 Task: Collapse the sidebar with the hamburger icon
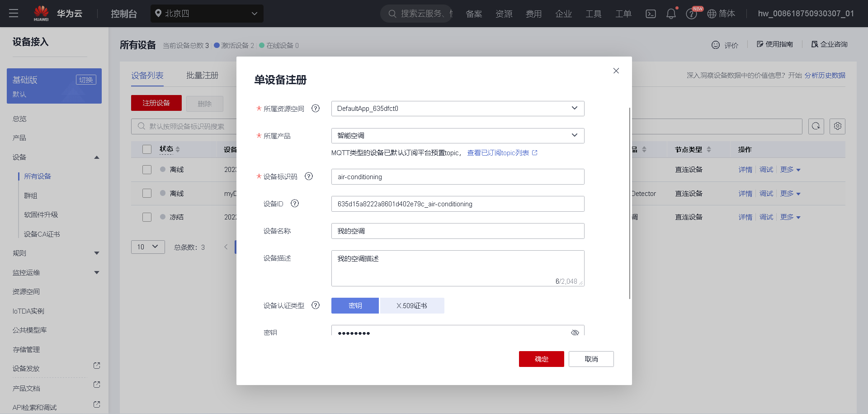14,14
